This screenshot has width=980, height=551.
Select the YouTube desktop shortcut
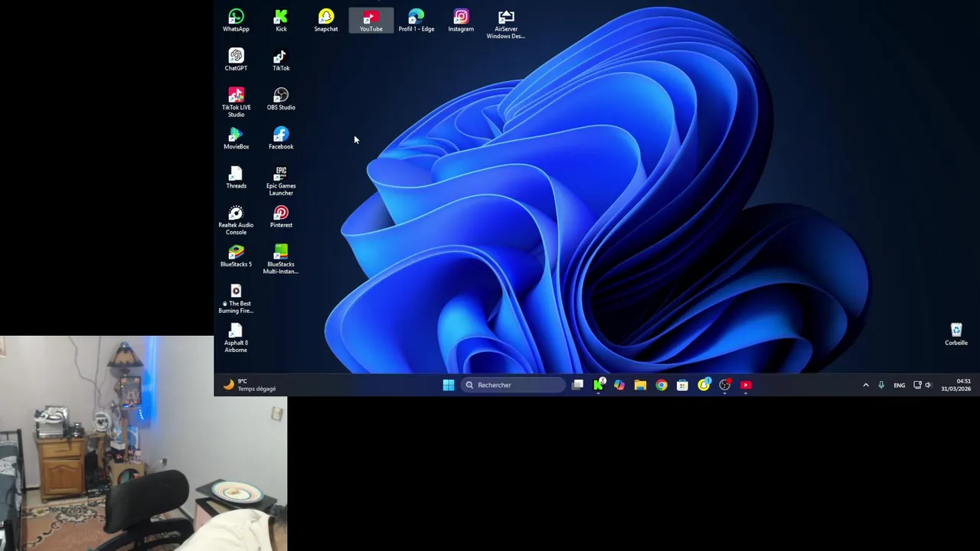[x=371, y=21]
